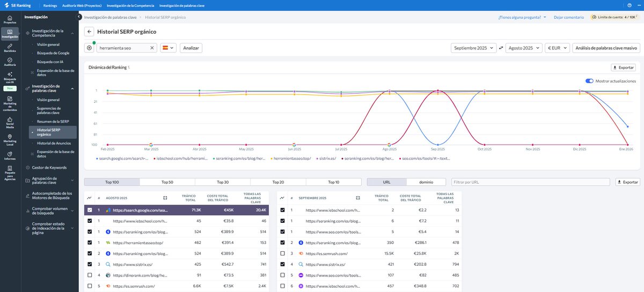This screenshot has width=644, height=292.
Task: Open the Spain flag country dropdown
Action: 168,48
